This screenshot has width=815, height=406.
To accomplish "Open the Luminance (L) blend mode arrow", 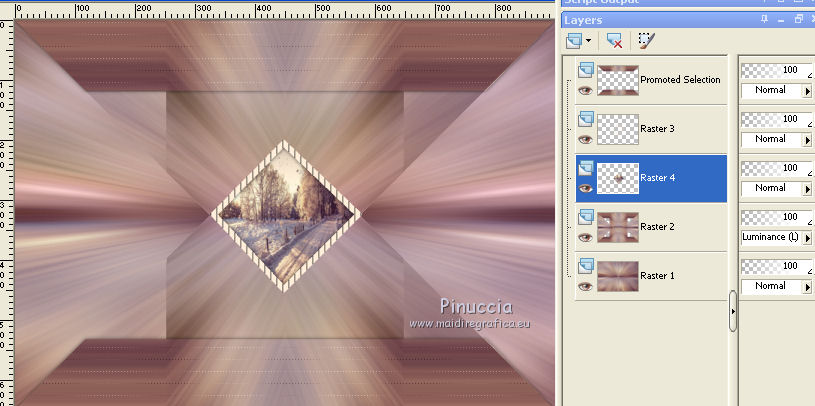I will [808, 238].
